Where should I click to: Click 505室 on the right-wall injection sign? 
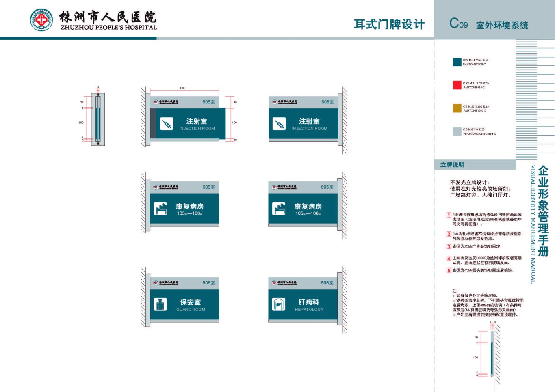coord(327,102)
